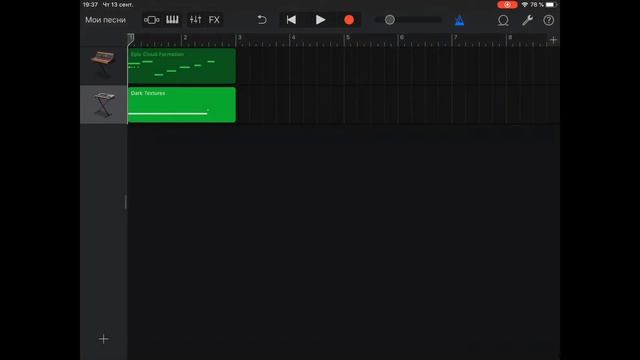Switch to the tracks view button
Viewport: 640px width, 360px height.
[x=151, y=20]
